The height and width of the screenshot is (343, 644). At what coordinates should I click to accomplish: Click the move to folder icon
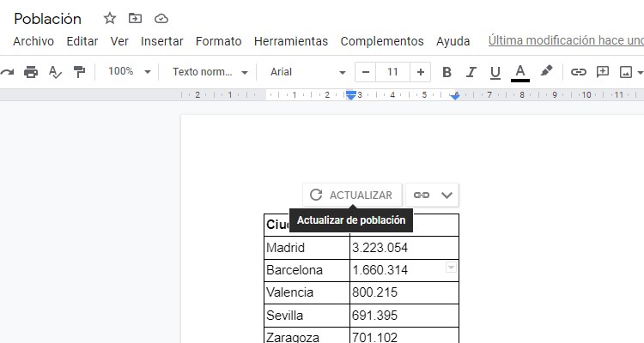pyautogui.click(x=135, y=18)
